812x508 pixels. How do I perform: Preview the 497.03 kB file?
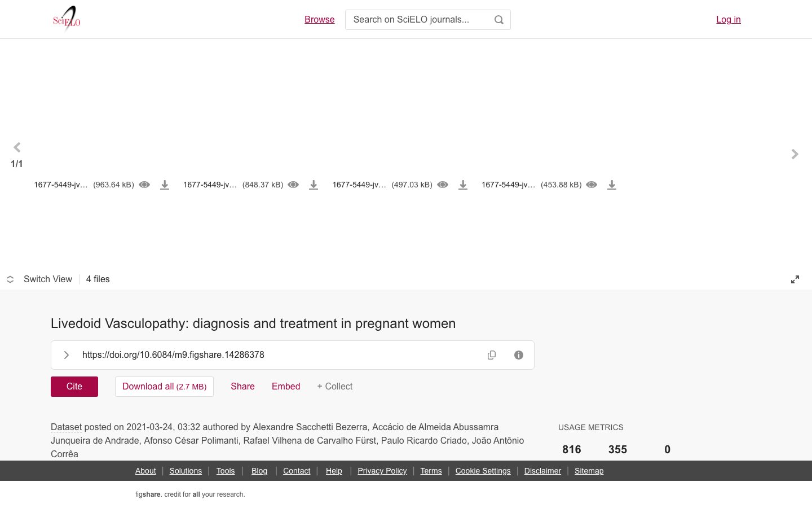(x=443, y=185)
